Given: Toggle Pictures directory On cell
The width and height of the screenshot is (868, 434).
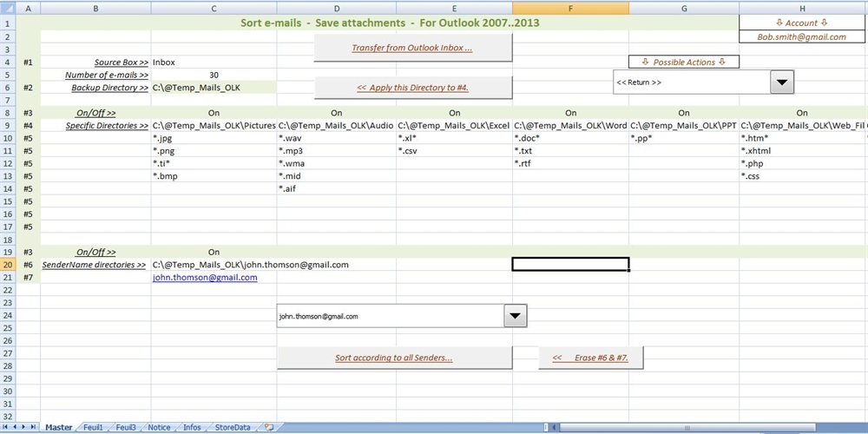Looking at the screenshot, I should coord(214,113).
